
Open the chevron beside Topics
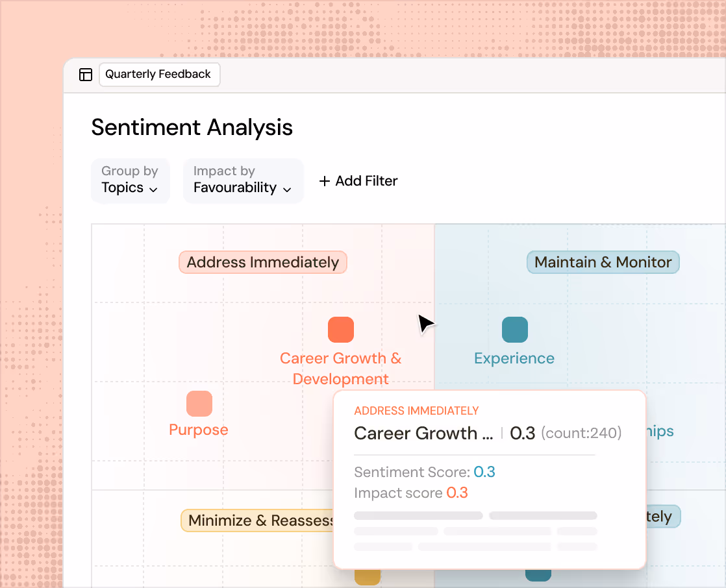[154, 190]
